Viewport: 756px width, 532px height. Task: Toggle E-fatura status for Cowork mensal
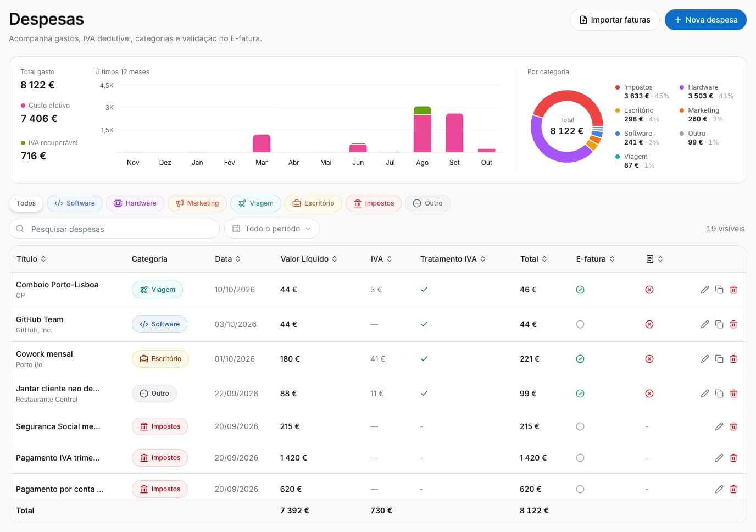click(x=580, y=359)
